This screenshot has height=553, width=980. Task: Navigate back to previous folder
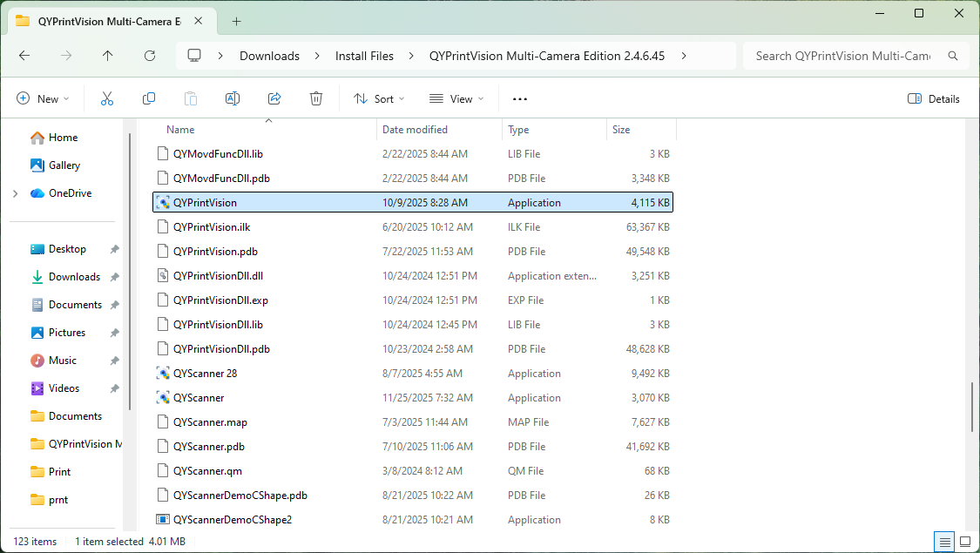pyautogui.click(x=24, y=56)
